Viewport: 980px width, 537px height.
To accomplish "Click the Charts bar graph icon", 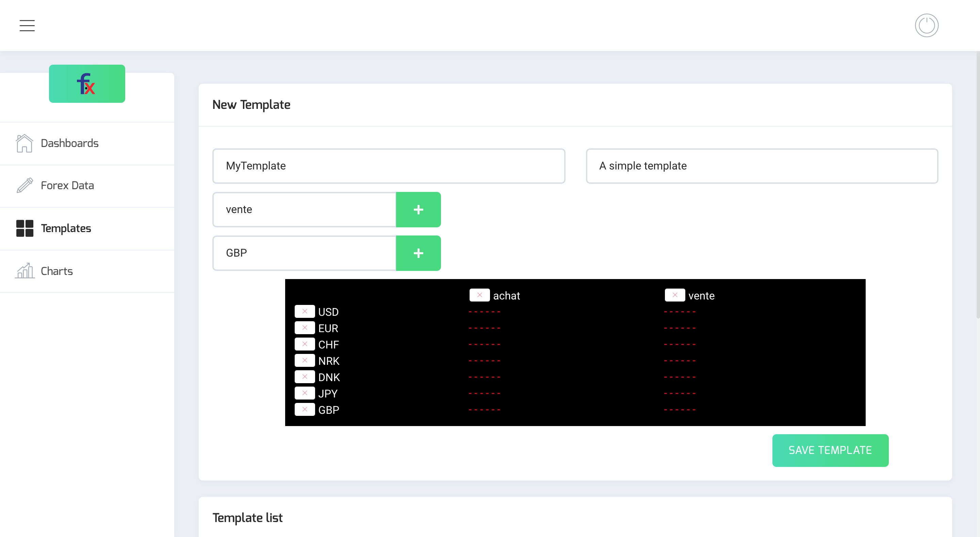I will (x=24, y=271).
